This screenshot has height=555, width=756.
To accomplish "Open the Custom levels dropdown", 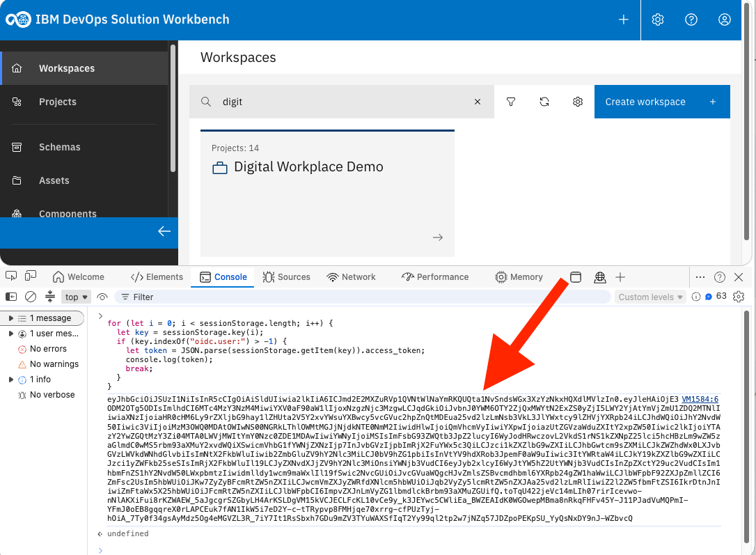I will tap(650, 297).
